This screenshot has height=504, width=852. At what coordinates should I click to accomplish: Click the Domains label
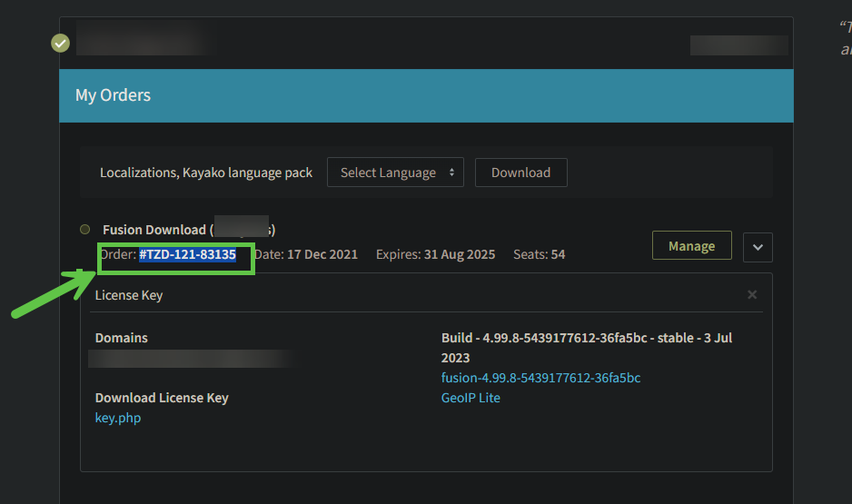[x=121, y=338]
